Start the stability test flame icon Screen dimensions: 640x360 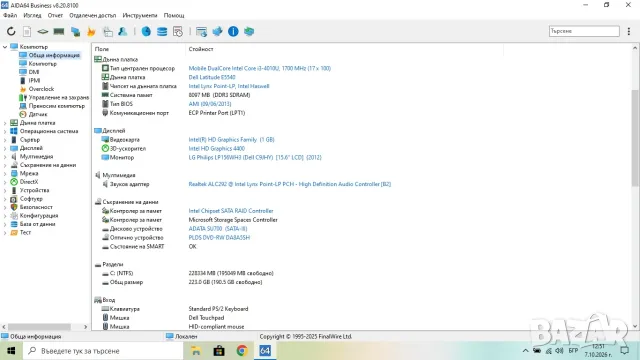point(91,31)
